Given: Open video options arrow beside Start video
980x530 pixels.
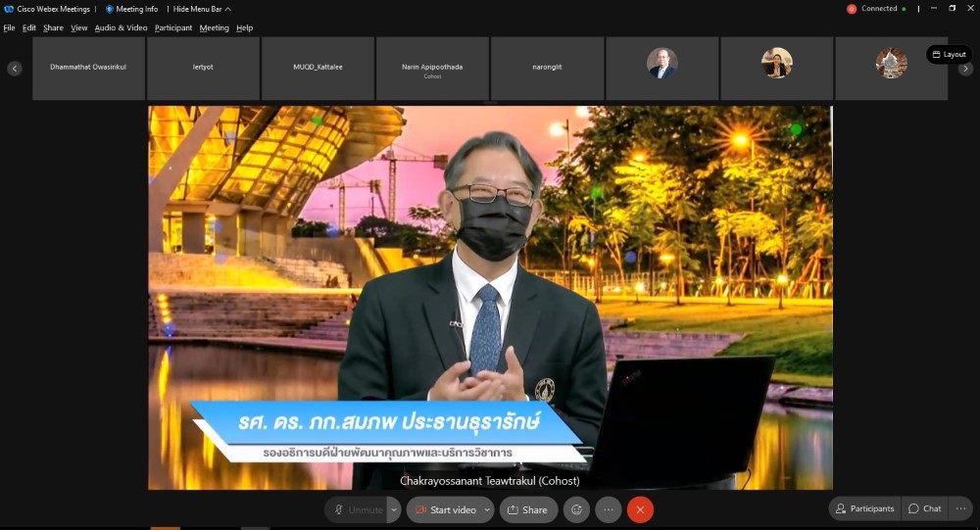Looking at the screenshot, I should (487, 509).
